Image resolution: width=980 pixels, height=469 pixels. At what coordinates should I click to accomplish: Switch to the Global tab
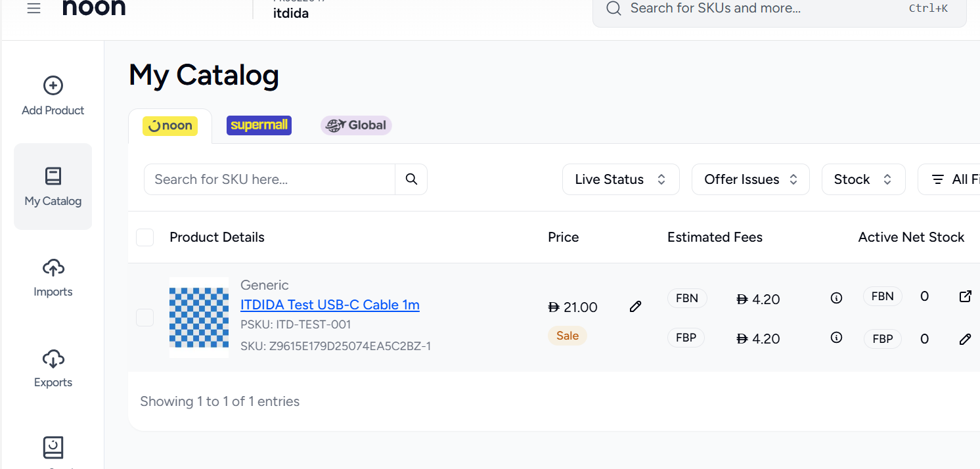coord(356,125)
